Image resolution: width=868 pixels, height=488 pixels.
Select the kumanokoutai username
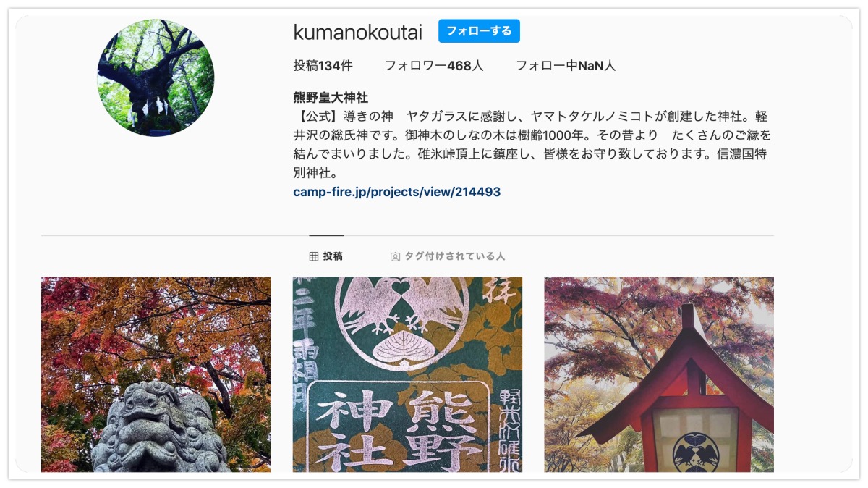(358, 32)
